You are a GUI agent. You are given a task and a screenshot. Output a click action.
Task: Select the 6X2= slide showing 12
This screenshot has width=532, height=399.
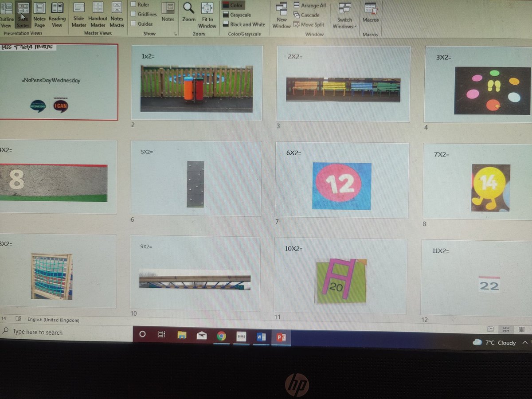click(x=342, y=180)
